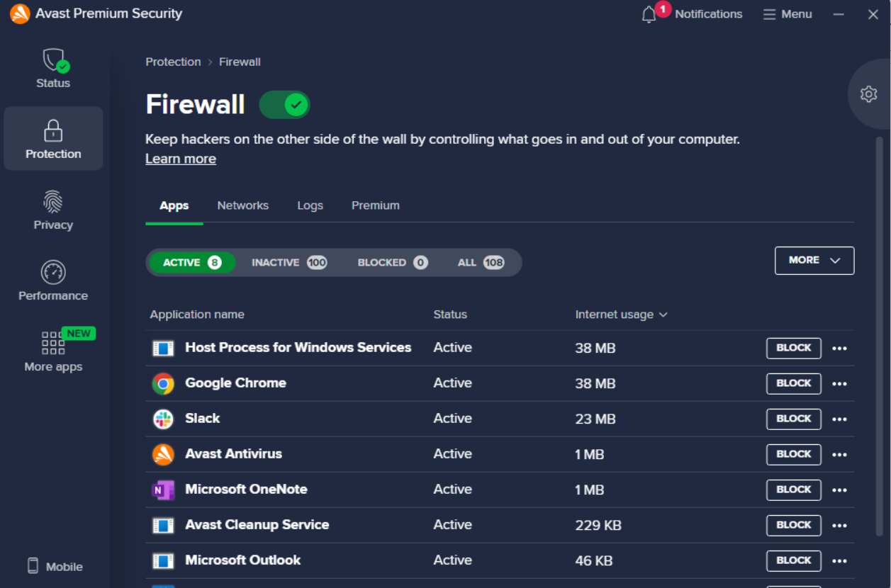This screenshot has height=588, width=891.
Task: Show Blocked apps filter
Action: coord(392,263)
